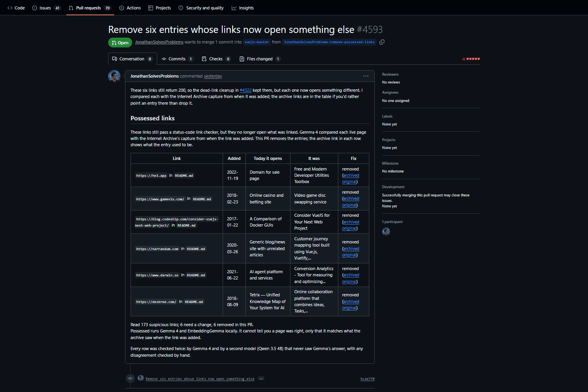Click the comment's 'yesterday' timestamp
The width and height of the screenshot is (588, 392).
tap(213, 76)
